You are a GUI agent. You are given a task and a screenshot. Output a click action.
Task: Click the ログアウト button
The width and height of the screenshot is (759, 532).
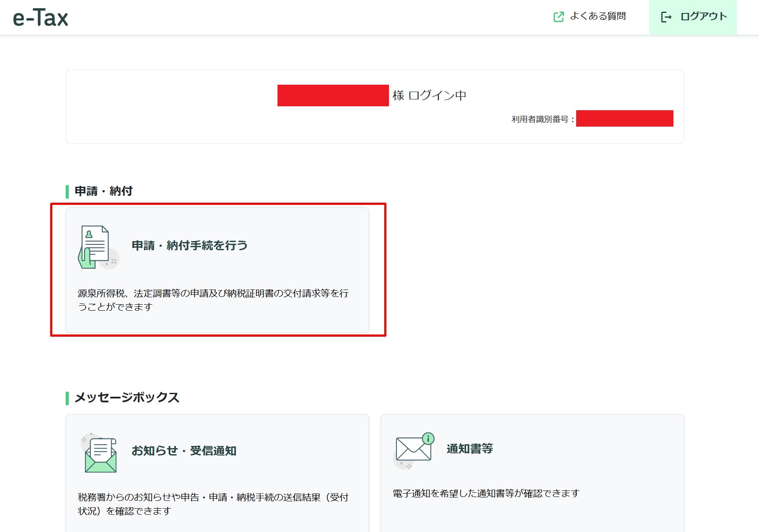702,16
